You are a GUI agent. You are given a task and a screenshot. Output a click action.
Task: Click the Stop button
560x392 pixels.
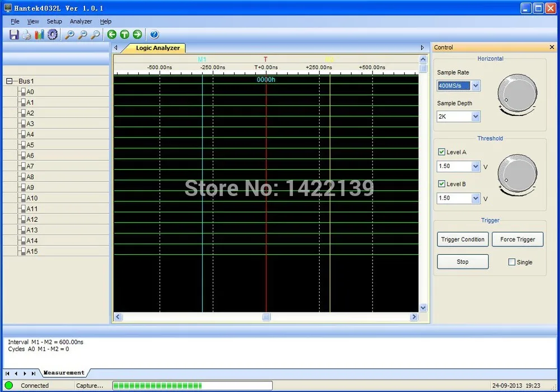point(463,262)
